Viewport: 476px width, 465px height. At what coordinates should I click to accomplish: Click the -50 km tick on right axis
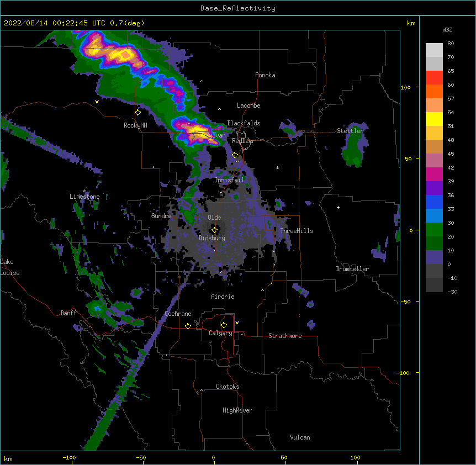click(x=405, y=302)
